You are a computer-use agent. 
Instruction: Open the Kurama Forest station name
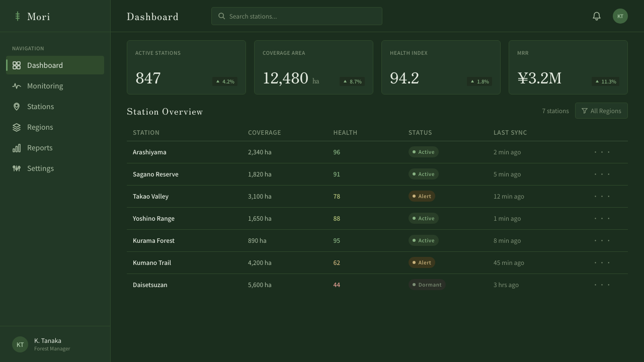153,240
